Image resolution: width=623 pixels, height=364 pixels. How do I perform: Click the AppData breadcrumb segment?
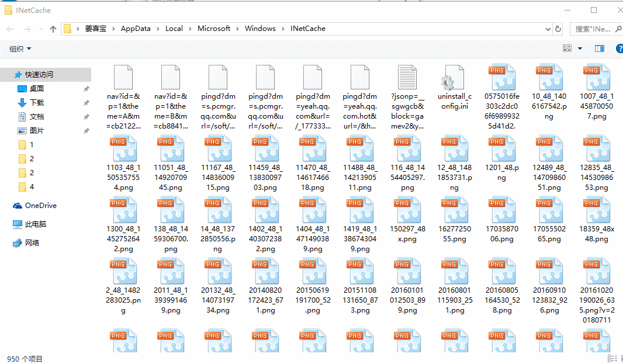point(135,29)
